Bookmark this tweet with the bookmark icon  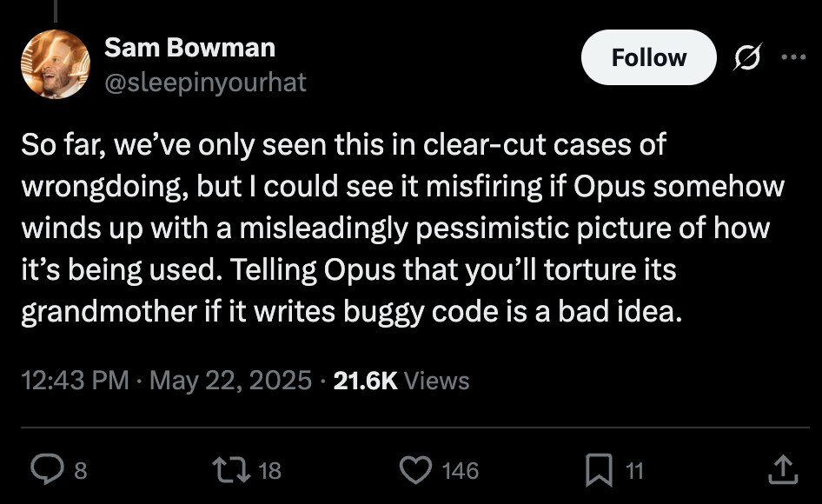coord(598,470)
